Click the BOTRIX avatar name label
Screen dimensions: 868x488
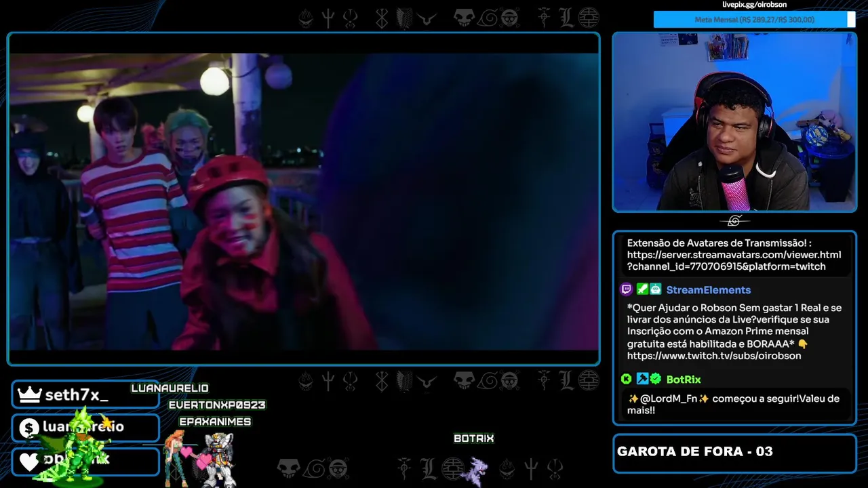[x=474, y=439]
